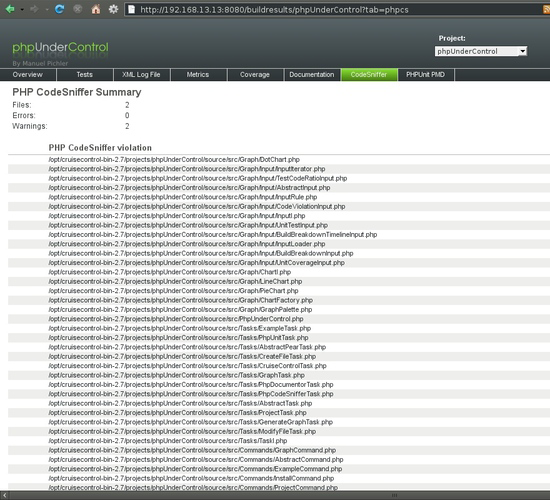The width and height of the screenshot is (550, 500).
Task: Select the CreateFileTask.php row
Action: (279, 356)
